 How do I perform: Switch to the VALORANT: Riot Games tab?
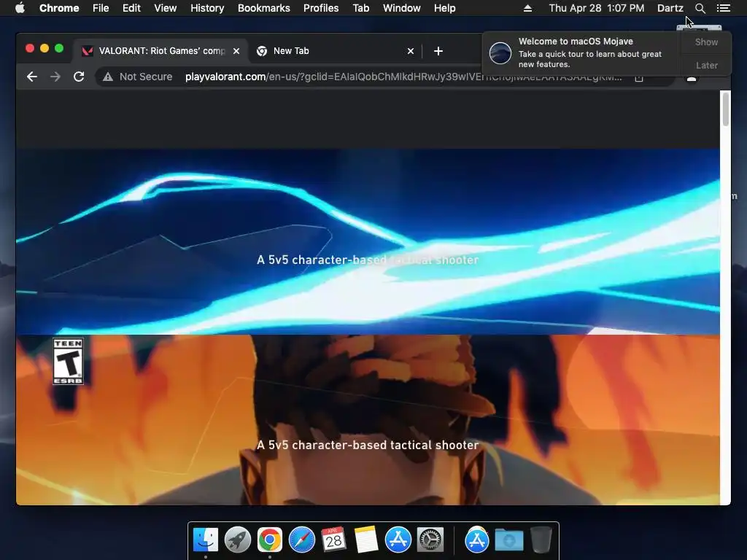pos(160,51)
